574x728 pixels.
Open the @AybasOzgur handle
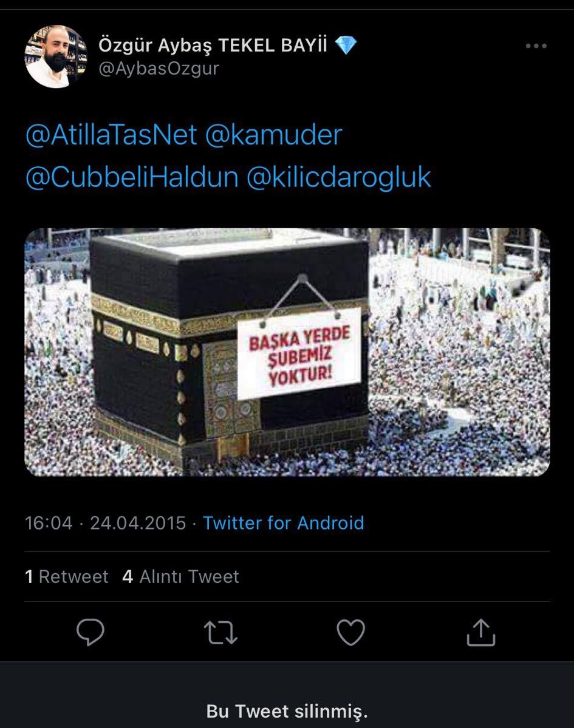[x=159, y=69]
